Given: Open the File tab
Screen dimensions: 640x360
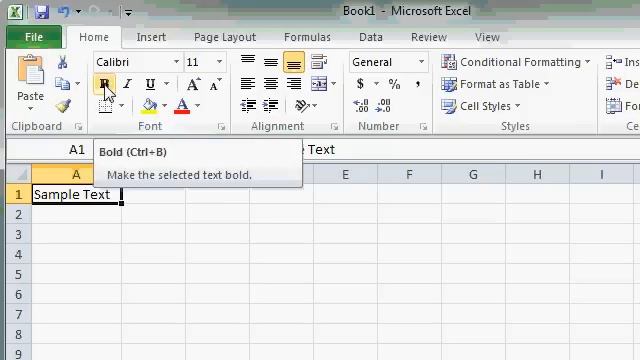Looking at the screenshot, I should (x=34, y=37).
